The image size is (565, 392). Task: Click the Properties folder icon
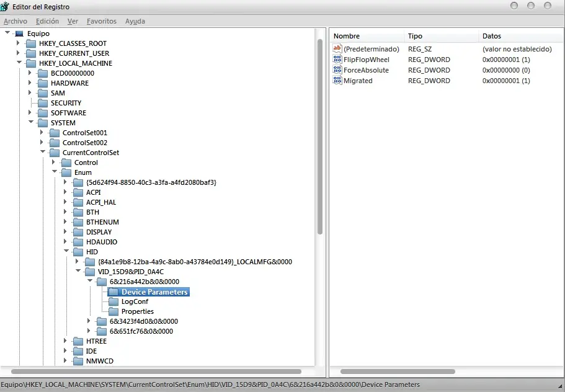click(113, 311)
